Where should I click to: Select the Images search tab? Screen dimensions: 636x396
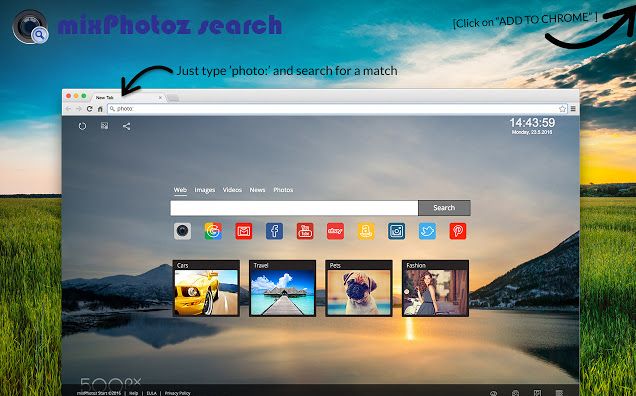[x=204, y=190]
